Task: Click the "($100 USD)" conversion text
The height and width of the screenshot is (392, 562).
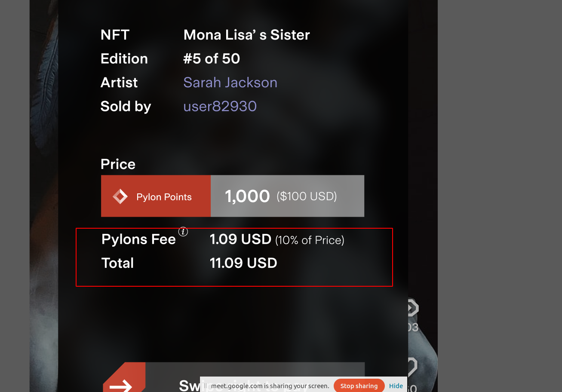Action: (306, 196)
